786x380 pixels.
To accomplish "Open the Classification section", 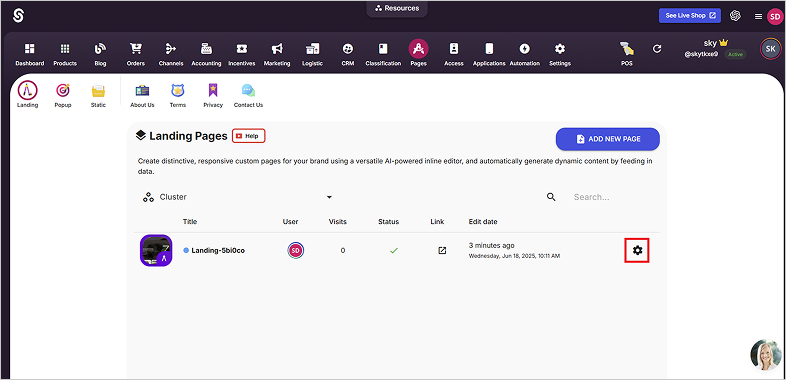I will [383, 54].
